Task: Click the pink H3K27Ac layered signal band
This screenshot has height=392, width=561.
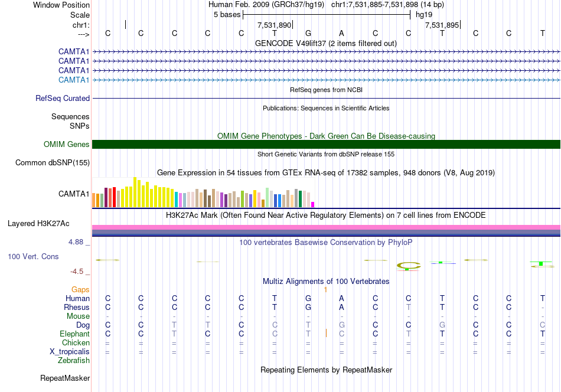Action: pyautogui.click(x=326, y=227)
